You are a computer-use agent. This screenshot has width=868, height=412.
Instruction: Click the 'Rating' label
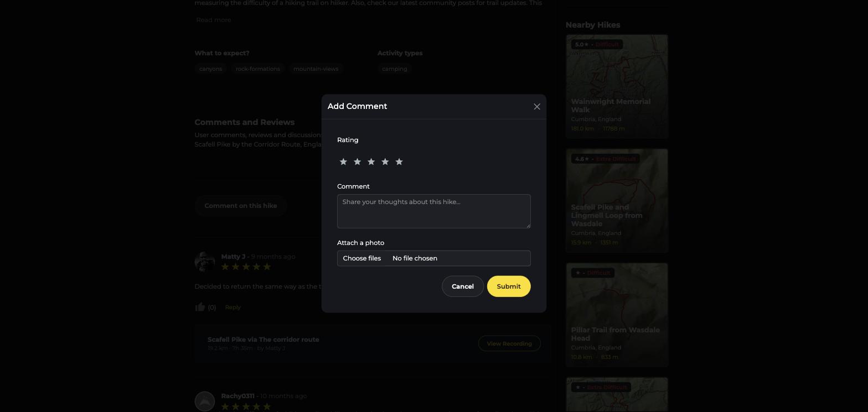click(348, 140)
